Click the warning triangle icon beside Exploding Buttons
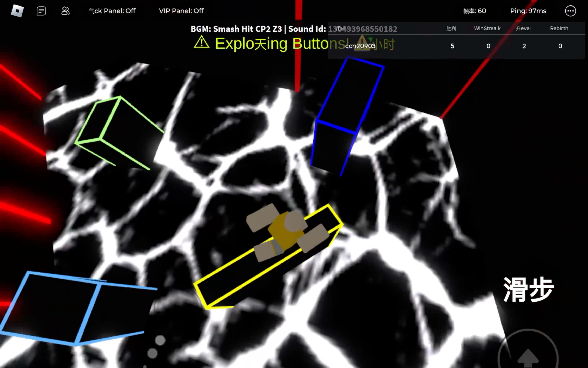Image resolution: width=588 pixels, height=368 pixels. (x=201, y=42)
